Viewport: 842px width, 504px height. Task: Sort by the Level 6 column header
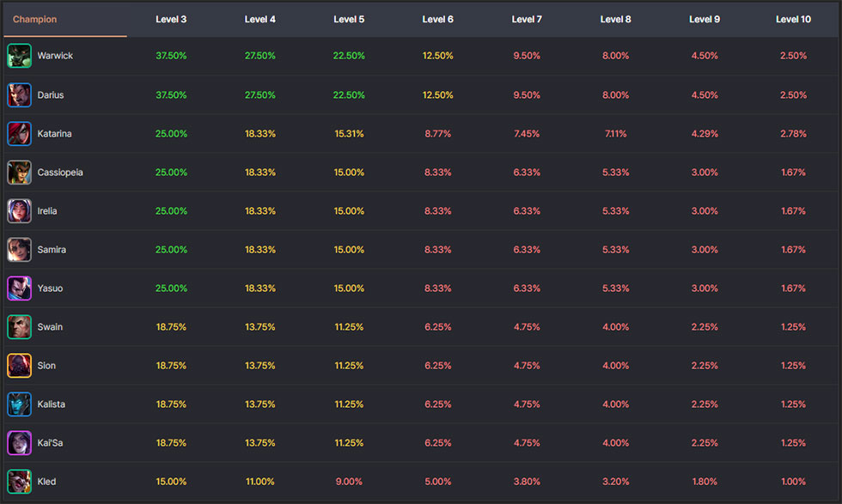pos(437,20)
